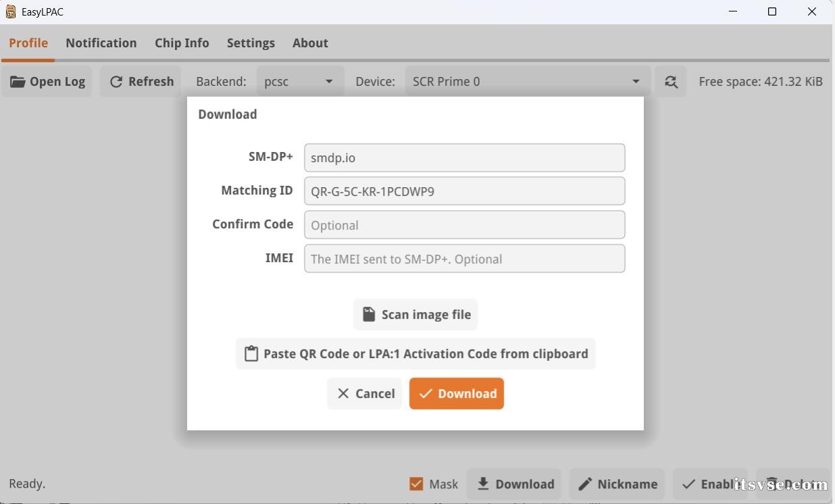
Task: Toggle the Mask checkbox
Action: point(416,484)
